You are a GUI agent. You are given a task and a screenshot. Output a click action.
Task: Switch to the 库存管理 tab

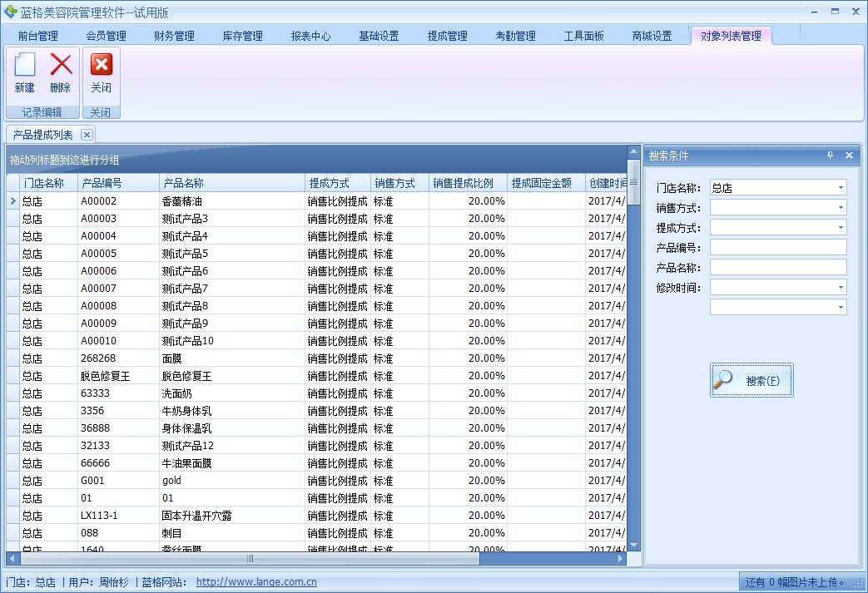242,36
